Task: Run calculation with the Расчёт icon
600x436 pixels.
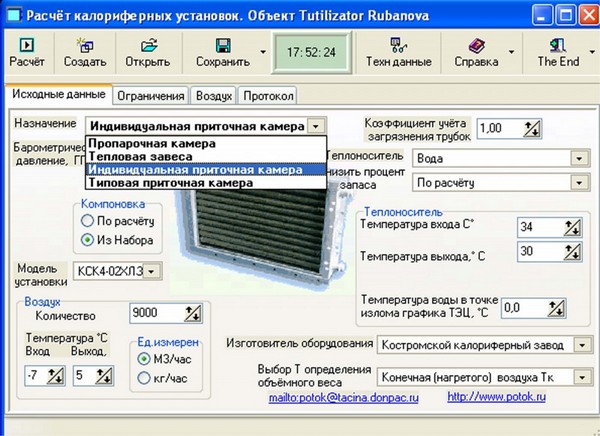Action: point(26,45)
